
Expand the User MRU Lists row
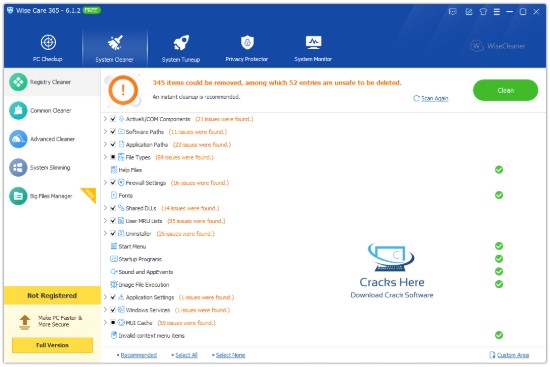point(105,221)
